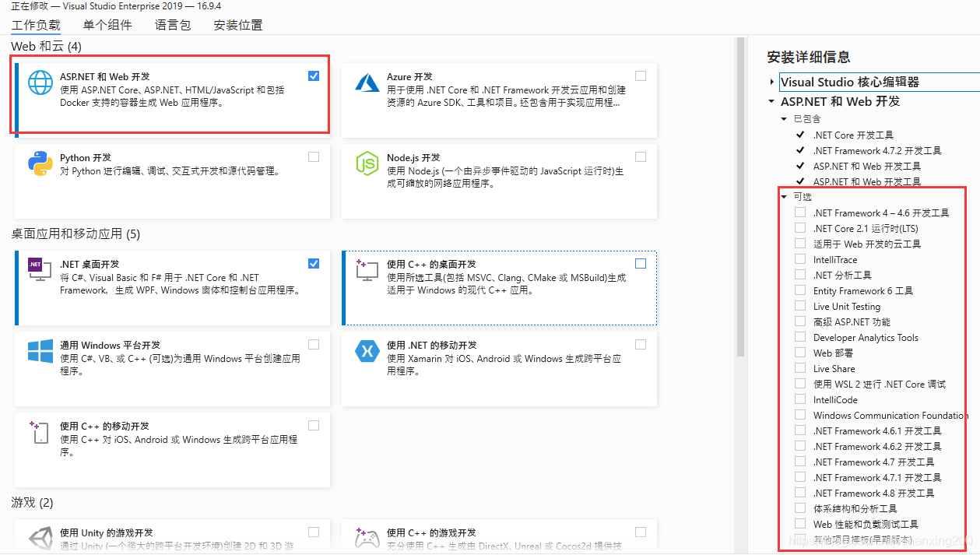The width and height of the screenshot is (980, 555).
Task: Check Windows Communication Foundation checkbox
Action: 800,415
